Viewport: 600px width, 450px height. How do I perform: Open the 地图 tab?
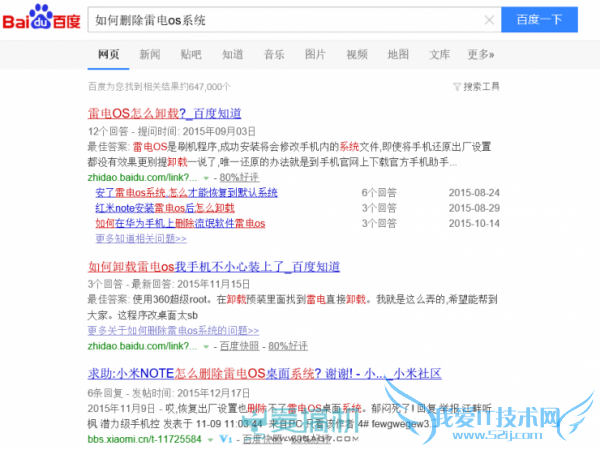coord(398,54)
